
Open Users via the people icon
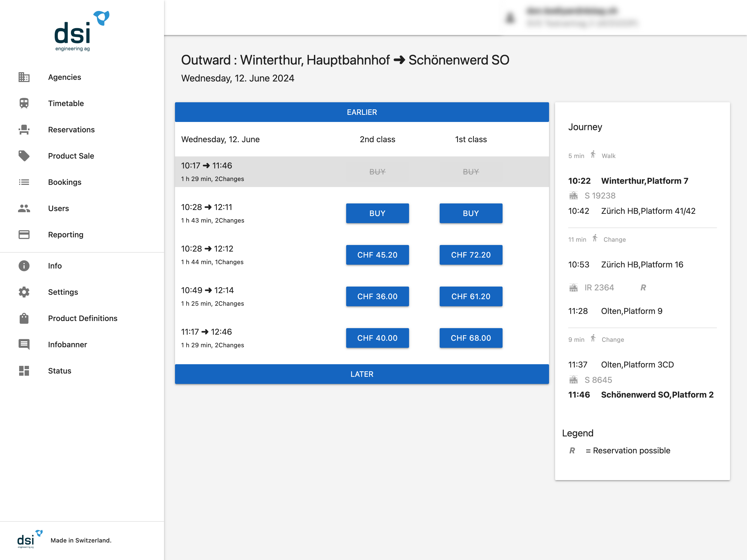click(24, 208)
